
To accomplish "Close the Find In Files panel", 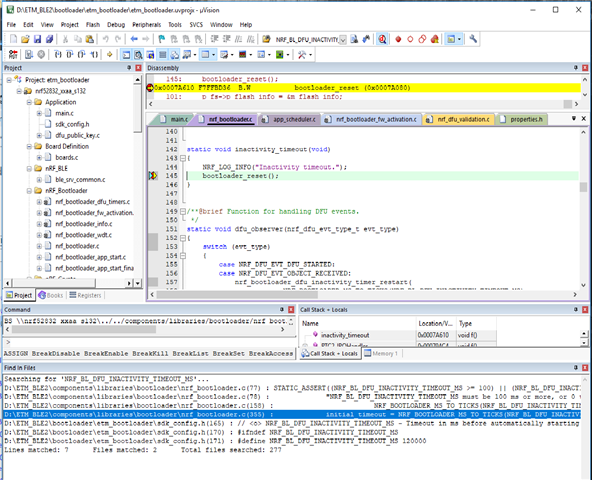I will [585, 367].
